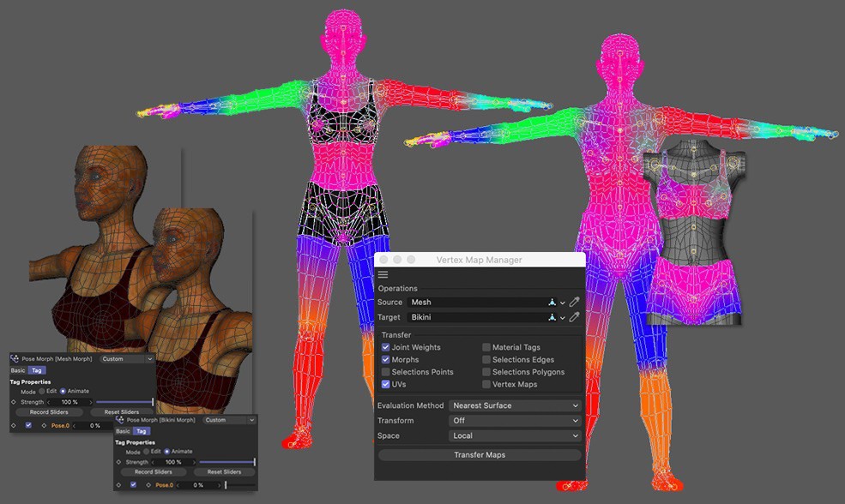
Task: Expand the Space dropdown set to Local
Action: point(515,436)
